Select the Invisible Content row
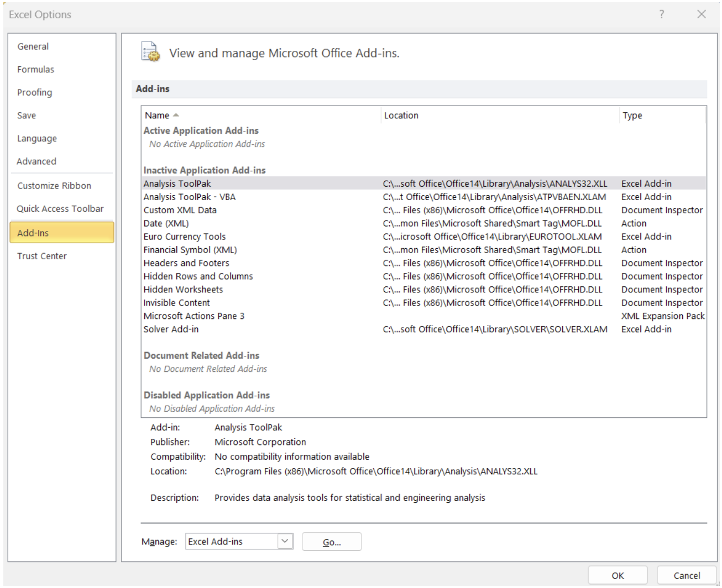 coord(424,303)
